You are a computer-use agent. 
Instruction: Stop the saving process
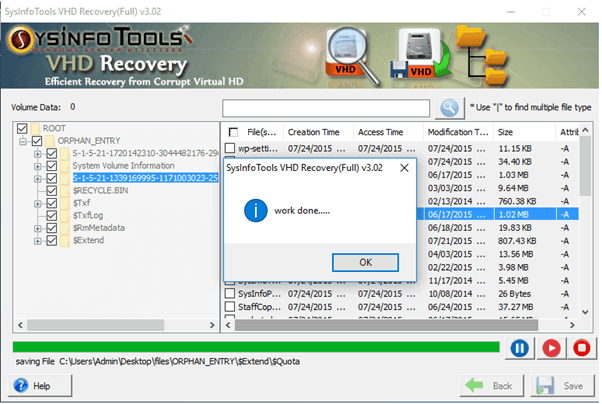click(x=581, y=348)
